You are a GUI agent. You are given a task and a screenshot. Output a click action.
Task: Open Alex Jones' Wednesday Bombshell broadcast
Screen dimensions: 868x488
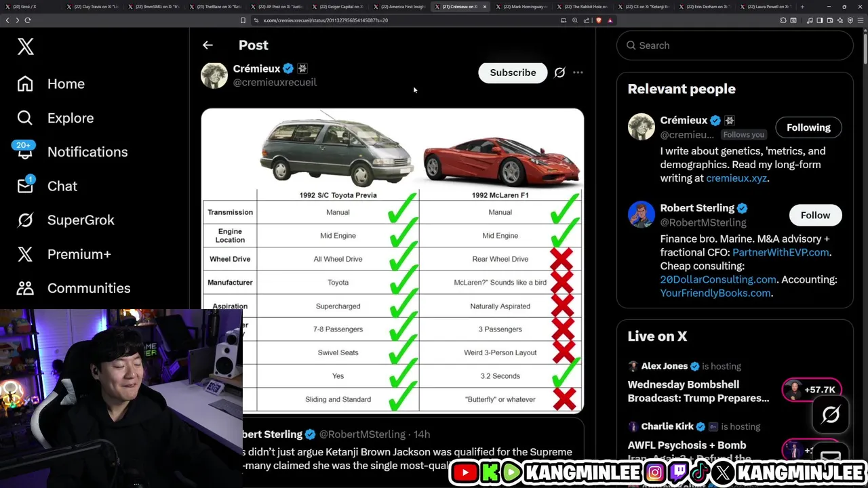pos(698,391)
